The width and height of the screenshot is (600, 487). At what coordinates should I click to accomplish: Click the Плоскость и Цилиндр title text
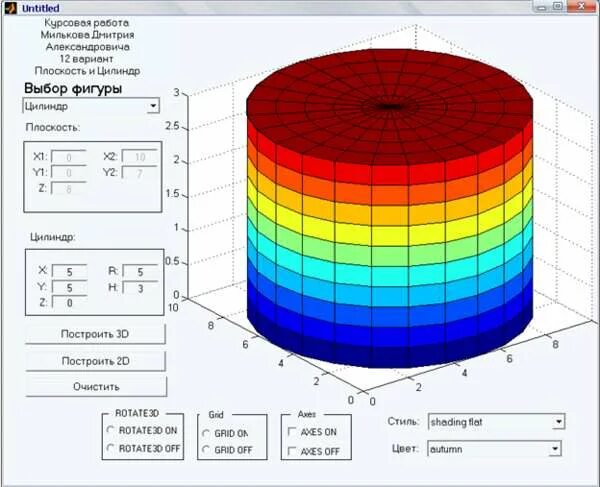(87, 71)
